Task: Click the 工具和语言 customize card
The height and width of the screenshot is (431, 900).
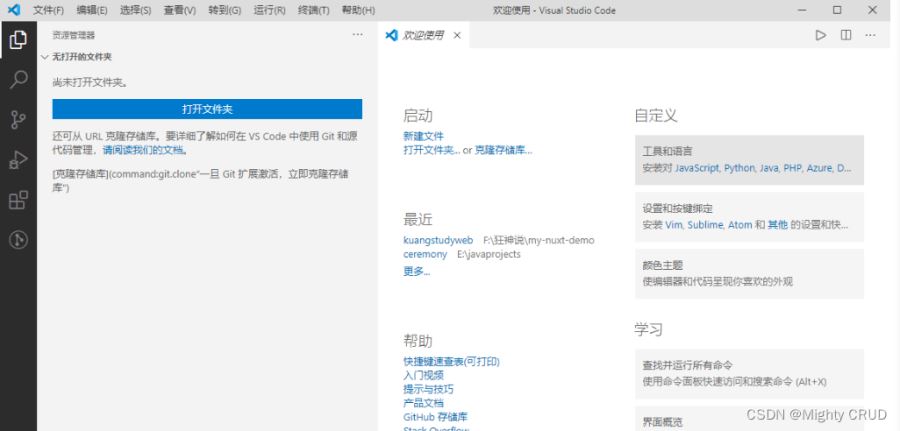Action: click(749, 160)
